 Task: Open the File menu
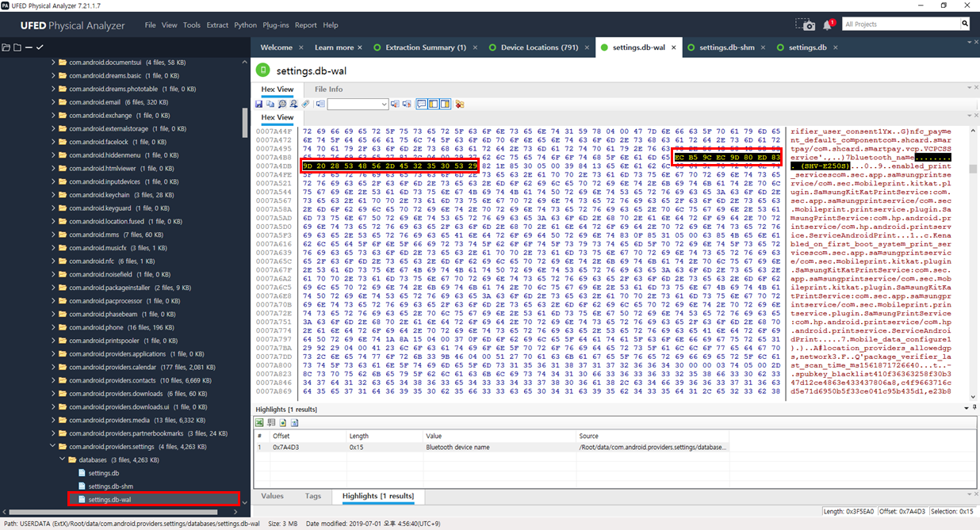tap(150, 25)
